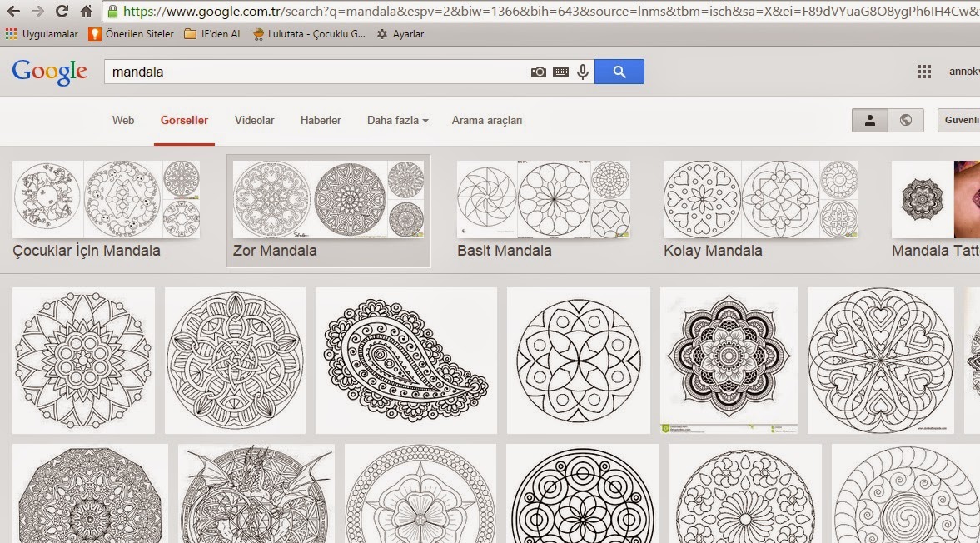Open the account name annok

point(963,72)
